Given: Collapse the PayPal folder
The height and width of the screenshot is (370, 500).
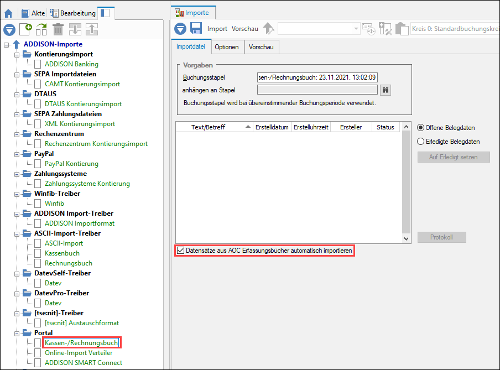Looking at the screenshot, I should pyautogui.click(x=17, y=154).
